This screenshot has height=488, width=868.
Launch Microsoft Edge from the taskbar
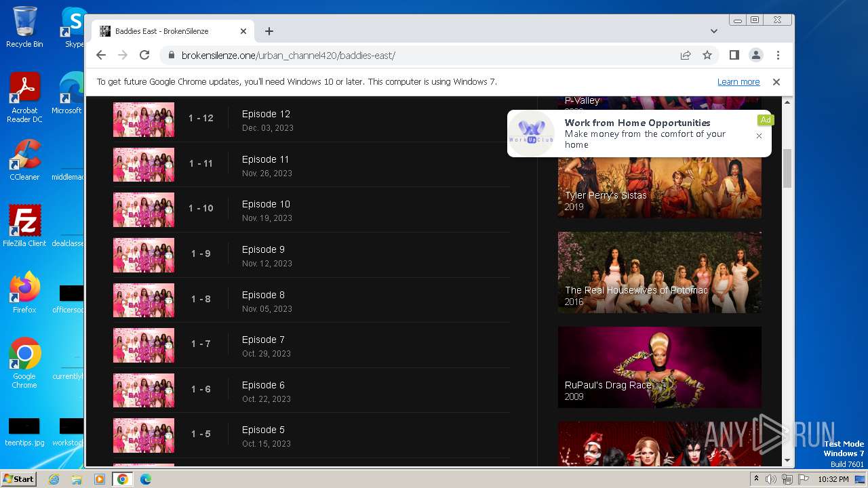pos(146,479)
